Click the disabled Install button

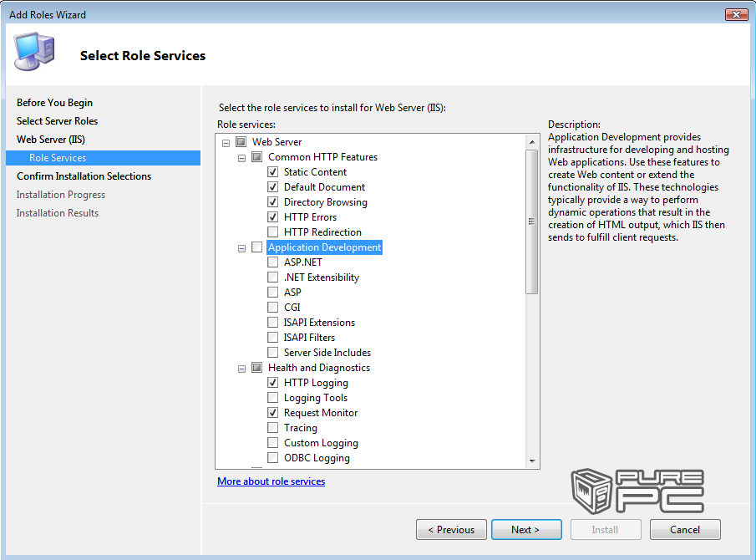pyautogui.click(x=606, y=530)
